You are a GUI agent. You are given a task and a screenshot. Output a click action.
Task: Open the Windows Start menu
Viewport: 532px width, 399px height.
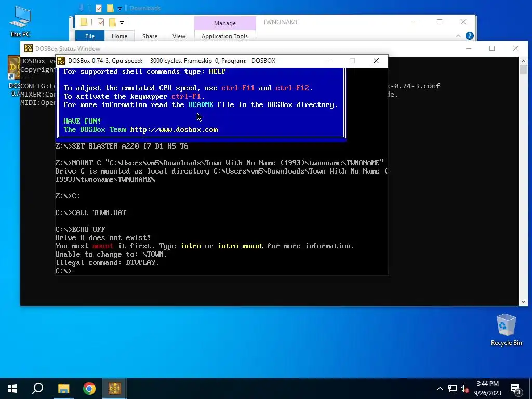click(12, 389)
